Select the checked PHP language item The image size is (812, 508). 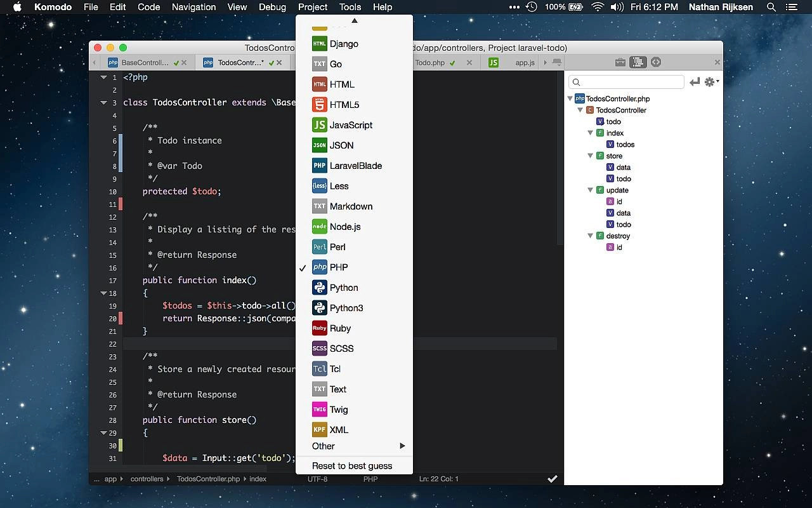click(354, 267)
